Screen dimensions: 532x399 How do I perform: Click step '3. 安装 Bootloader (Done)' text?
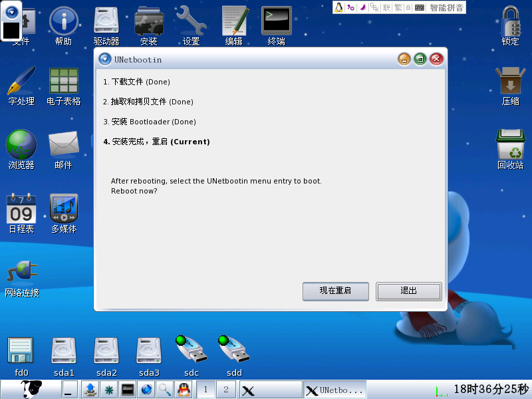[150, 122]
